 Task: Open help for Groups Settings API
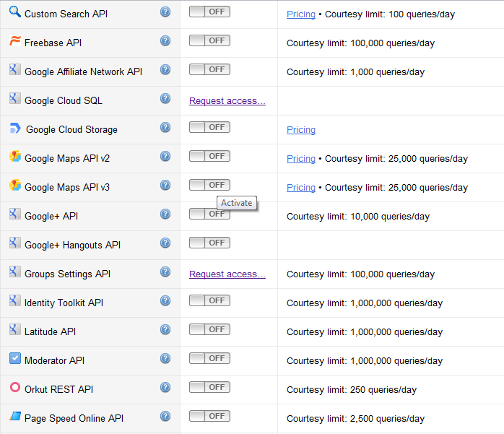click(x=165, y=272)
